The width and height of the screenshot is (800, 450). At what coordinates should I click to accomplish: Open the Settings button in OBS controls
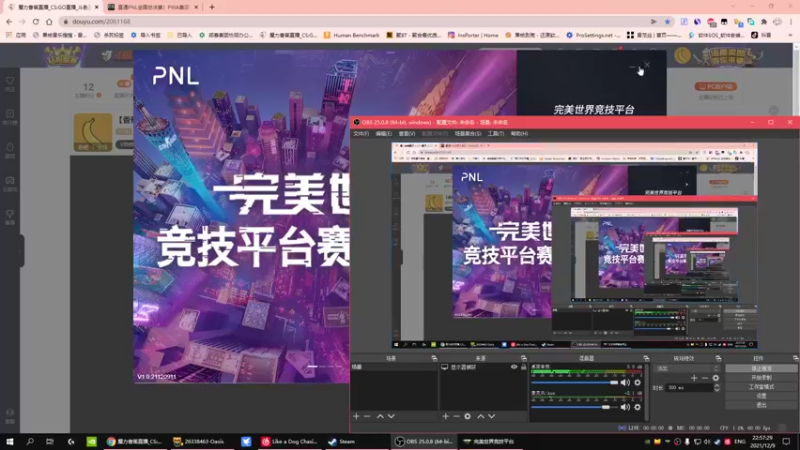[761, 396]
